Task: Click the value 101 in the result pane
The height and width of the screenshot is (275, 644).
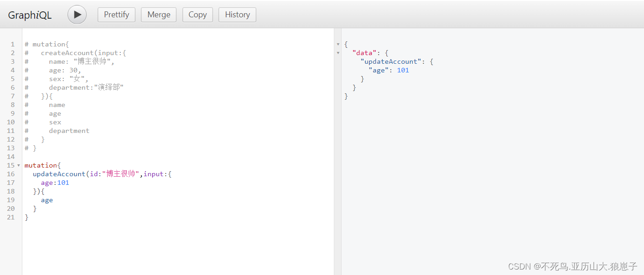Action: 403,70
